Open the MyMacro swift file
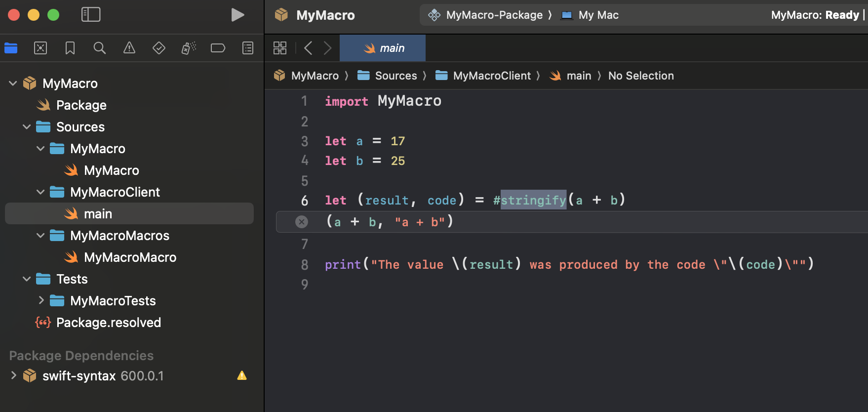Image resolution: width=868 pixels, height=412 pixels. tap(129, 170)
